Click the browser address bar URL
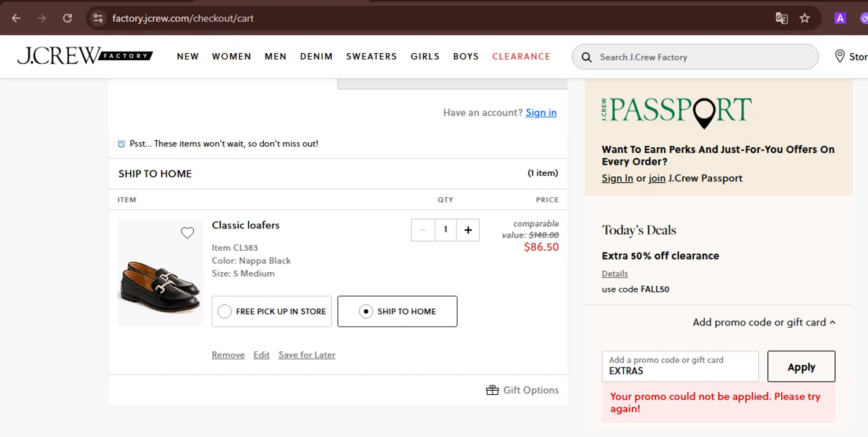 pos(183,18)
